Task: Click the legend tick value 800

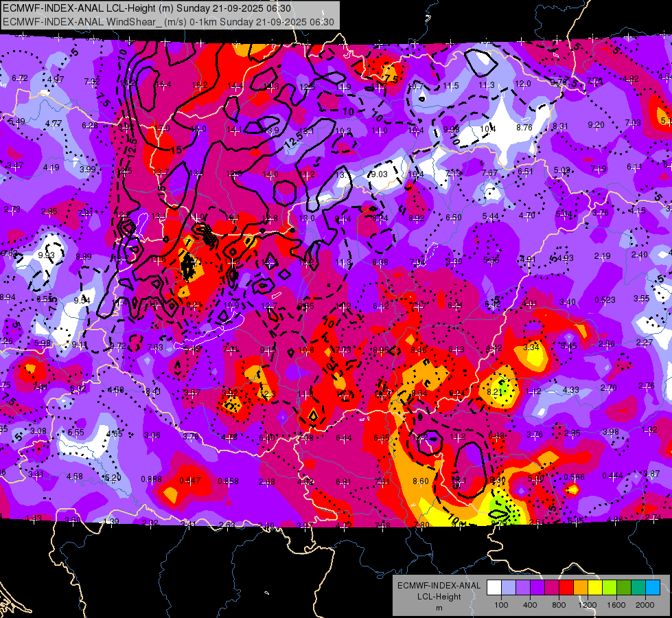Action: click(559, 605)
